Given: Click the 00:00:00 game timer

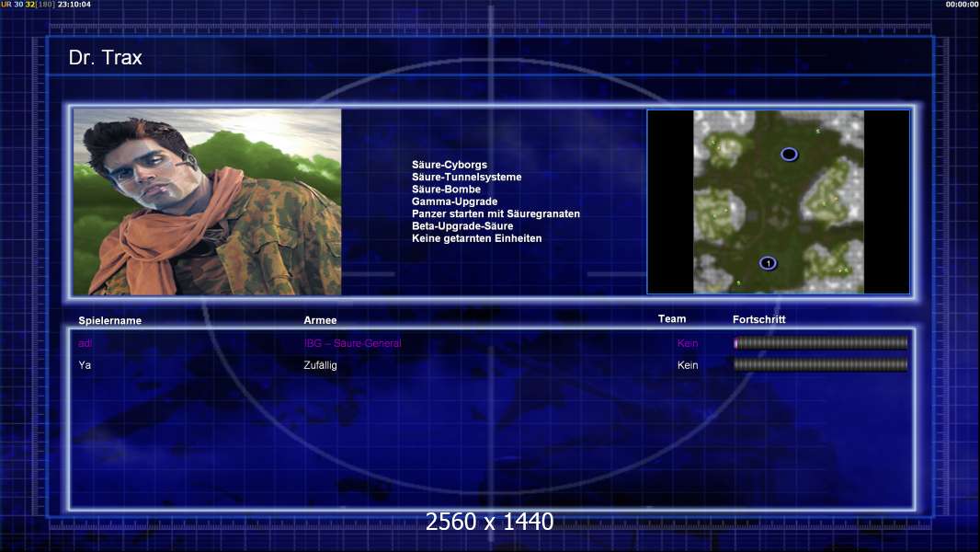Looking at the screenshot, I should 962,5.
